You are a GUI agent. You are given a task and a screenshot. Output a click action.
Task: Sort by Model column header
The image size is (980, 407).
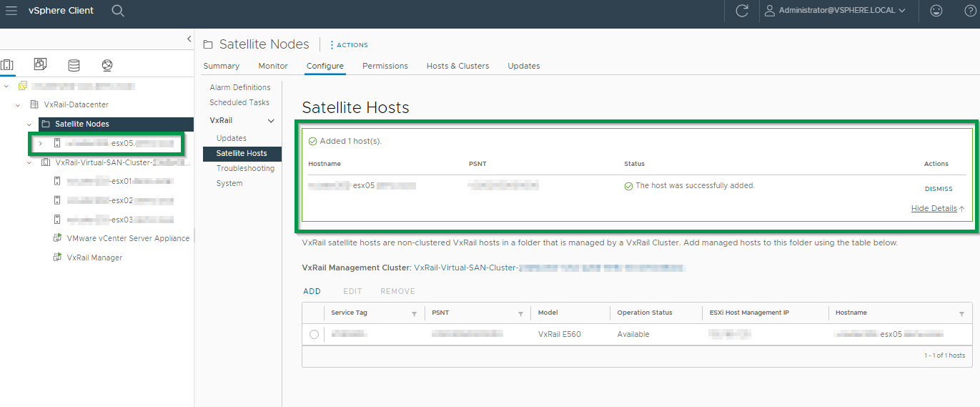(548, 313)
